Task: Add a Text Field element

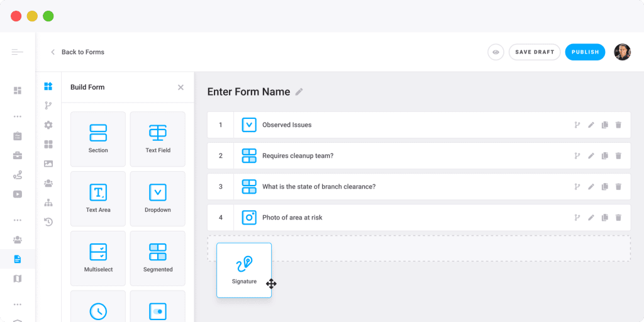Action: pos(158,139)
